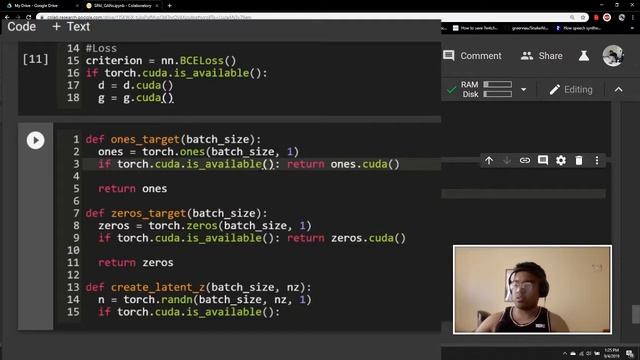Open the cell's more options menu

coord(597,160)
